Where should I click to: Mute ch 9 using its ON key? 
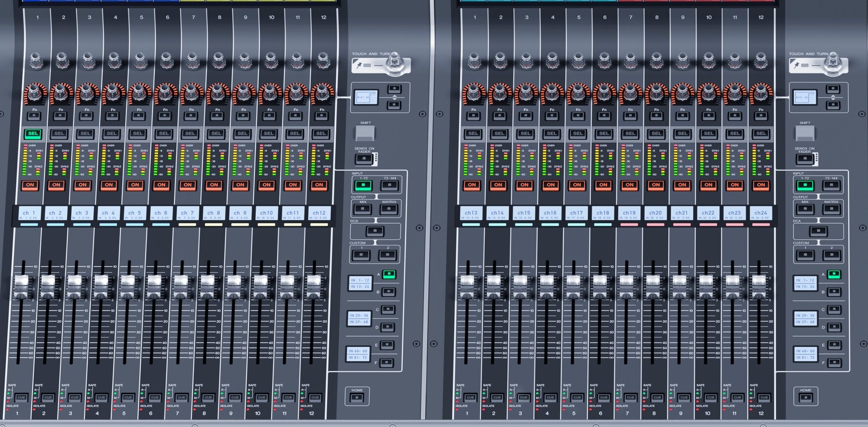point(240,185)
